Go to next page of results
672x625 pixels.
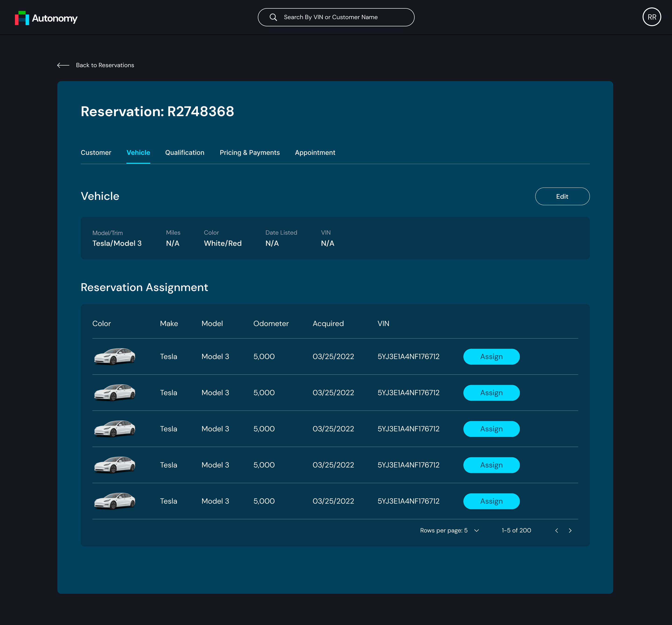[x=570, y=530]
